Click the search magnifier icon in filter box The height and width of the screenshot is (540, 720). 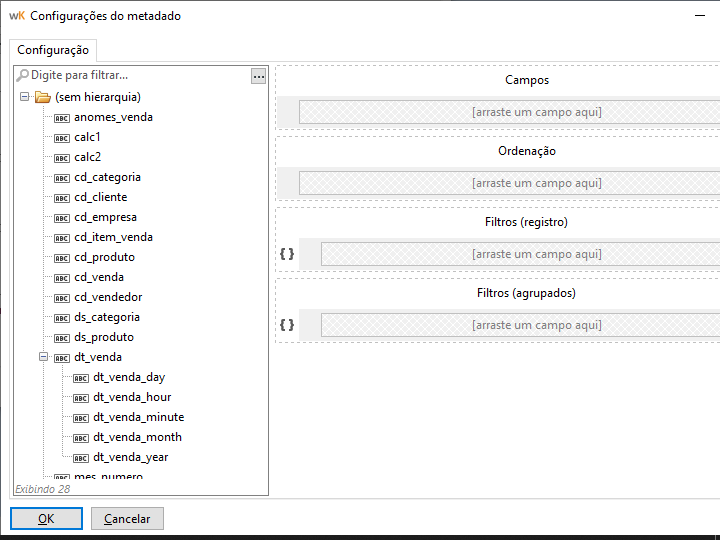(23, 75)
